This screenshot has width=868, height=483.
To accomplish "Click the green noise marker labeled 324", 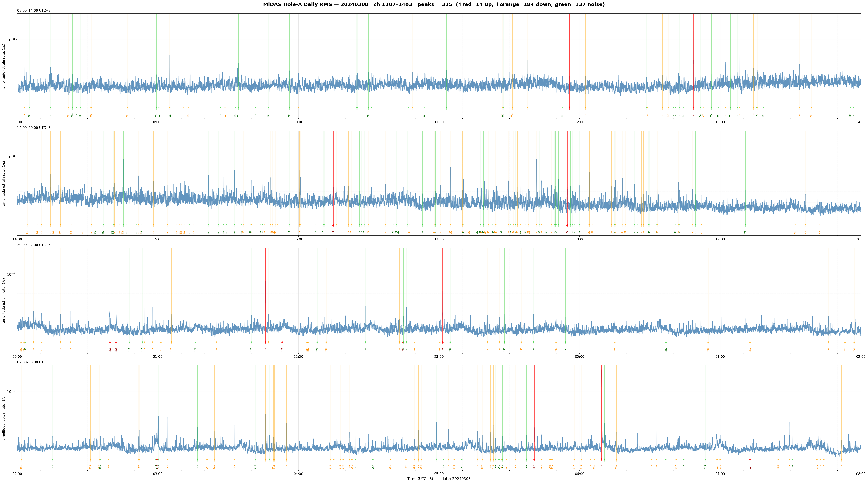I will click(705, 459).
